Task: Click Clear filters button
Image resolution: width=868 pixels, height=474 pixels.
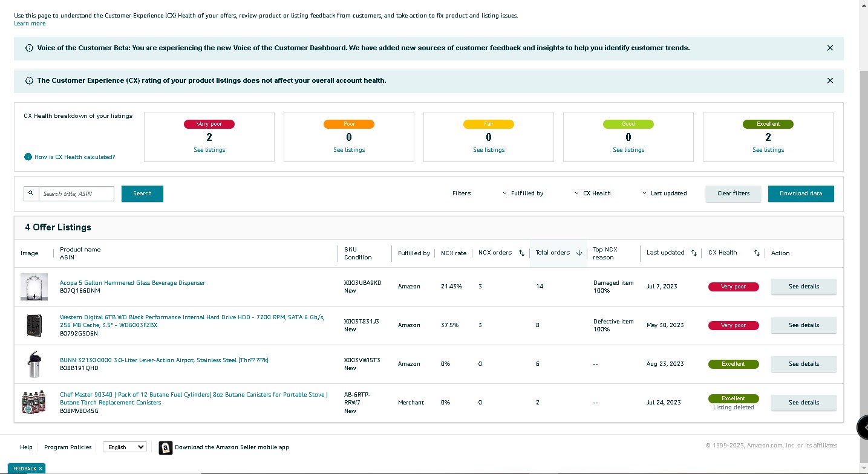Action: point(733,193)
